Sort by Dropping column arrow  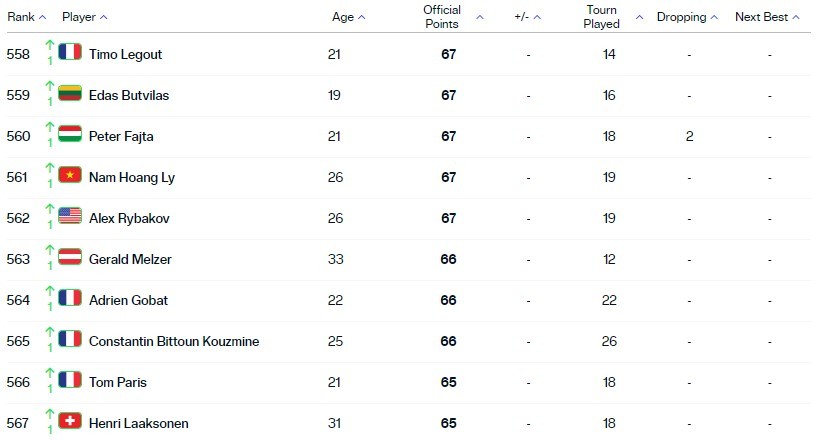(714, 17)
